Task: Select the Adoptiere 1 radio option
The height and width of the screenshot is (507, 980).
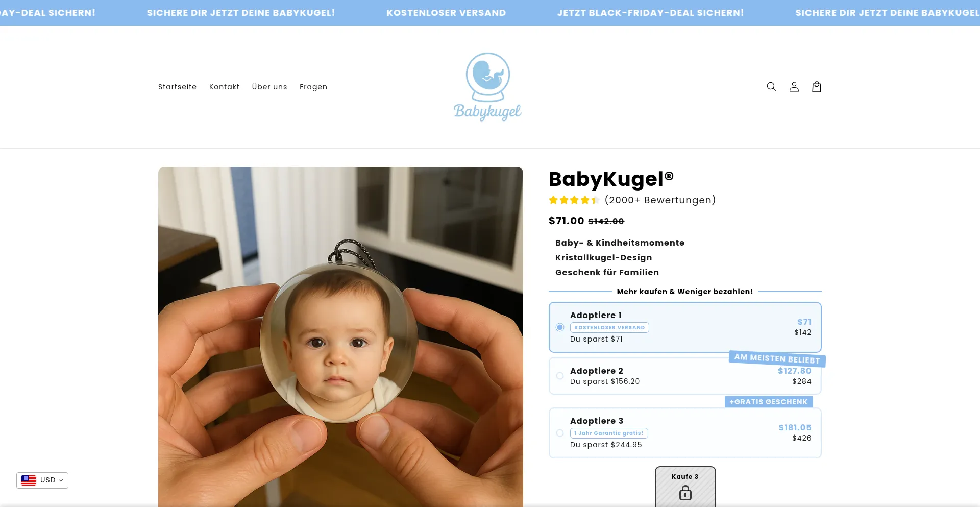Action: (560, 327)
